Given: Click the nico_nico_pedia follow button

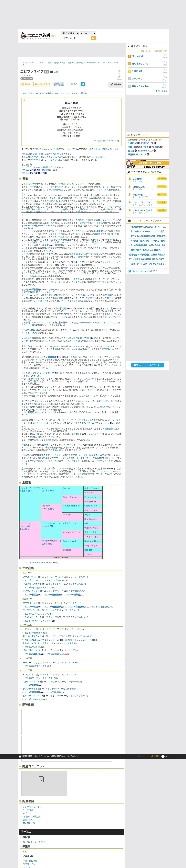Looking at the screenshot, I should (x=147, y=365).
